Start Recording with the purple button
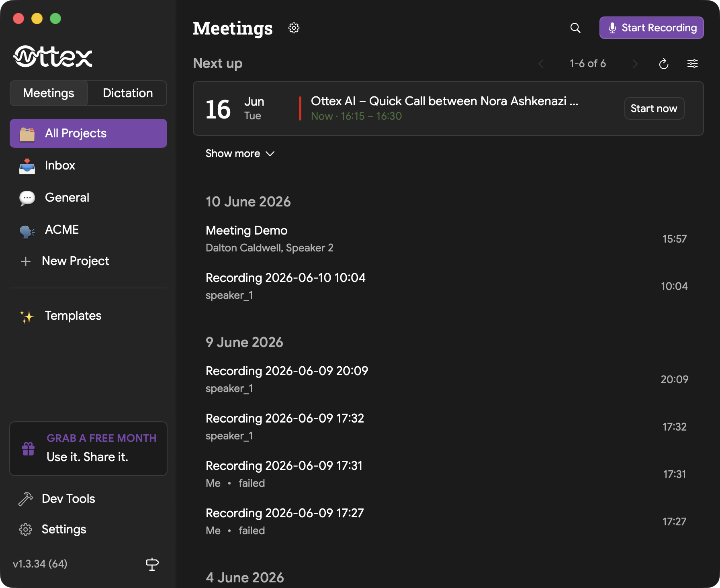Image resolution: width=720 pixels, height=588 pixels. tap(651, 28)
